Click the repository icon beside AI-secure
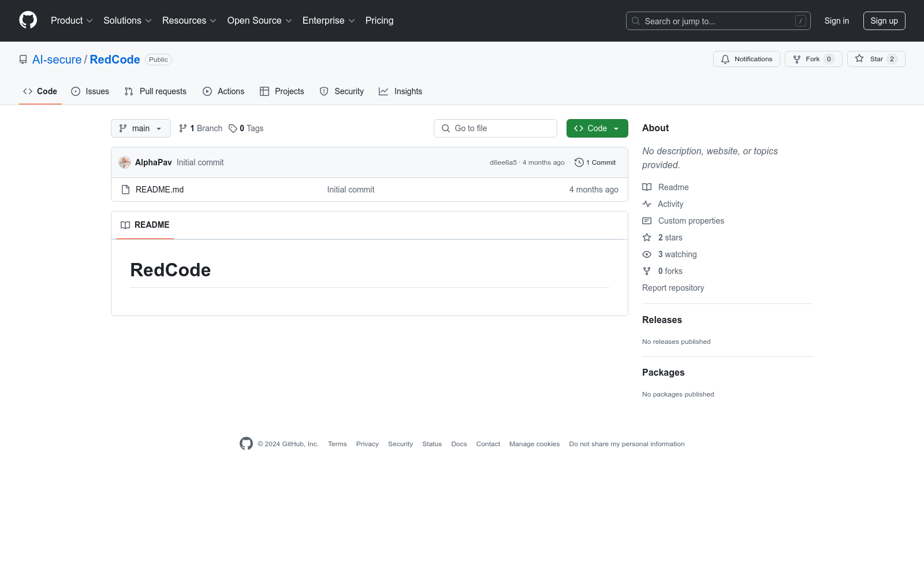The width and height of the screenshot is (924, 578). click(23, 60)
